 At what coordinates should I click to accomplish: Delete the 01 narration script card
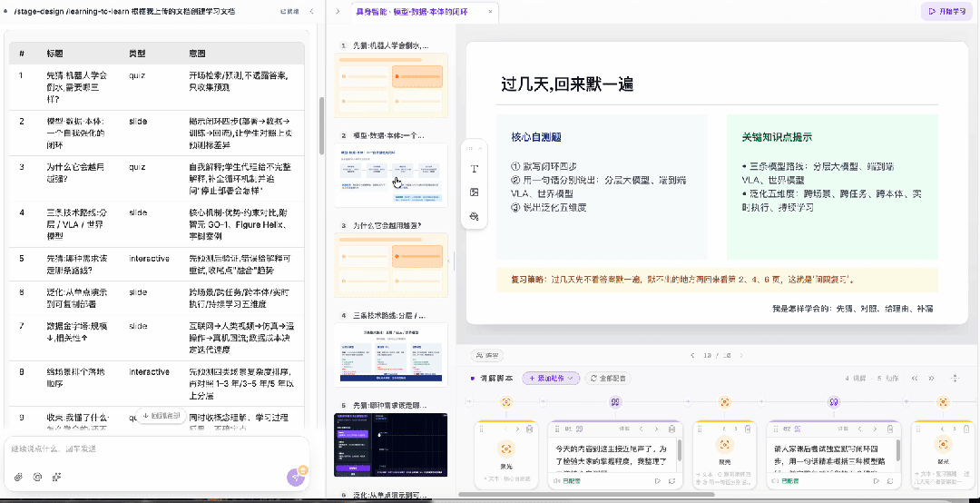click(671, 429)
